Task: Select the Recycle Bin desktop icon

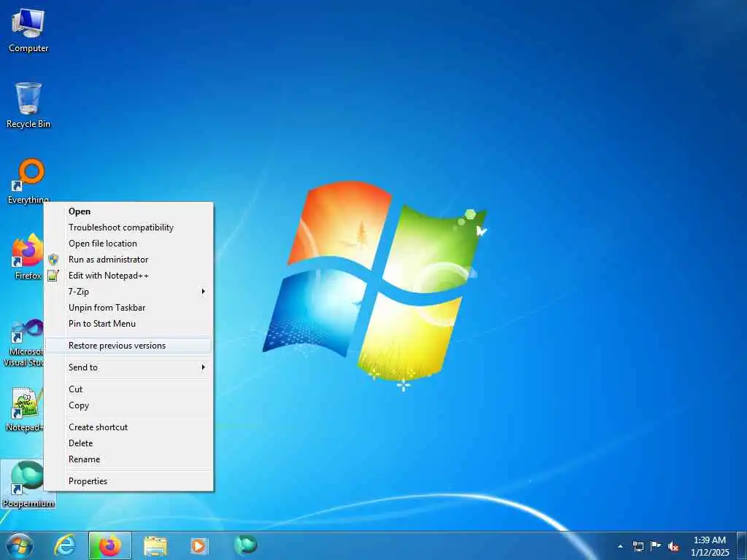Action: (28, 106)
